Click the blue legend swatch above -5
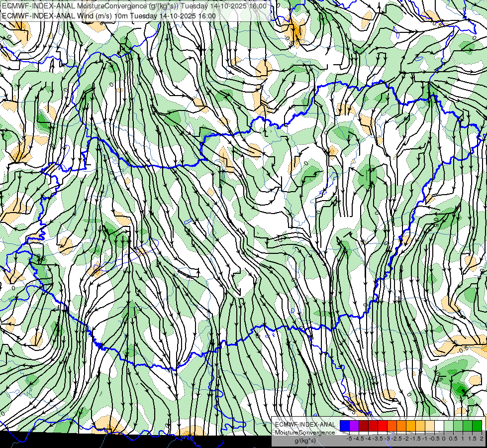The height and width of the screenshot is (448, 487). pos(345,426)
